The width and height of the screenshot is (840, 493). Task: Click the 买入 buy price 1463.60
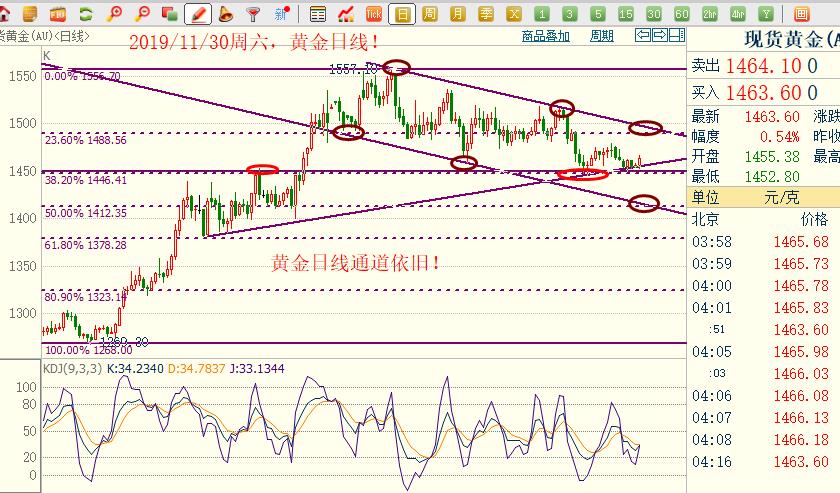[x=763, y=93]
